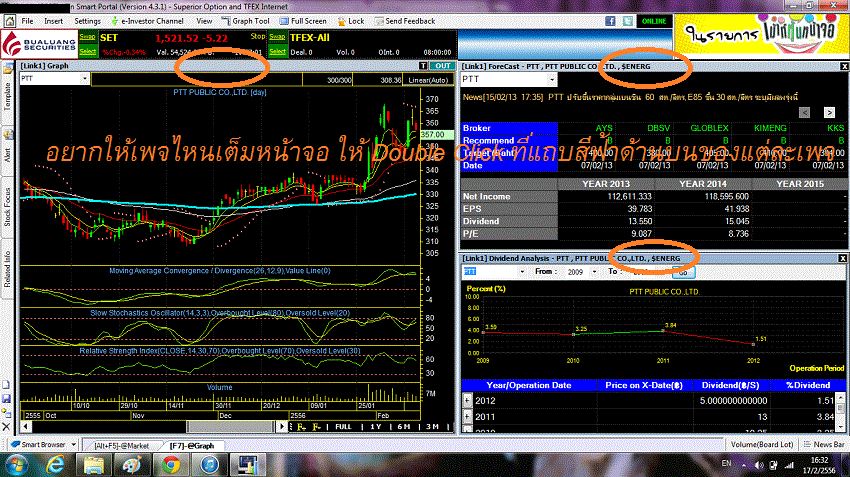Open the News Bar
The image size is (850, 477).
(825, 444)
